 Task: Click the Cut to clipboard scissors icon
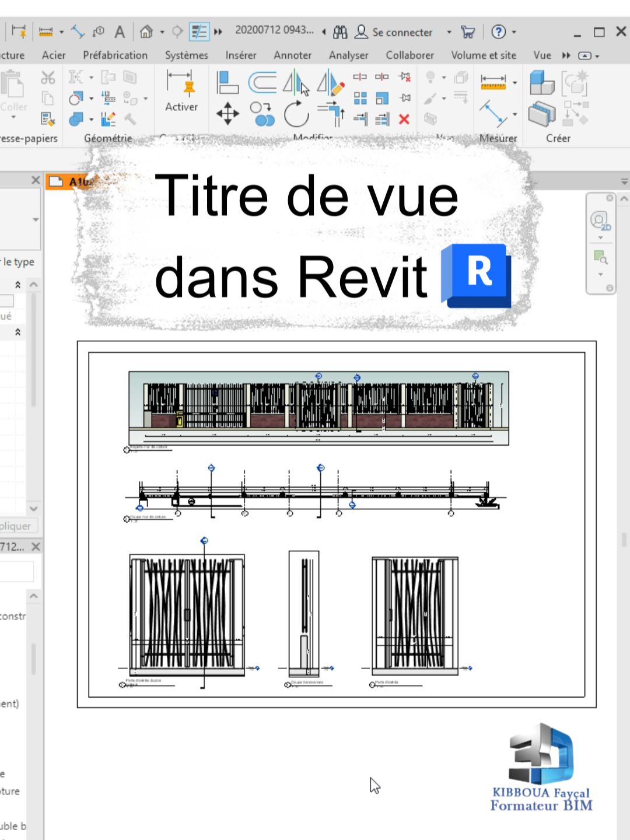coord(48,78)
